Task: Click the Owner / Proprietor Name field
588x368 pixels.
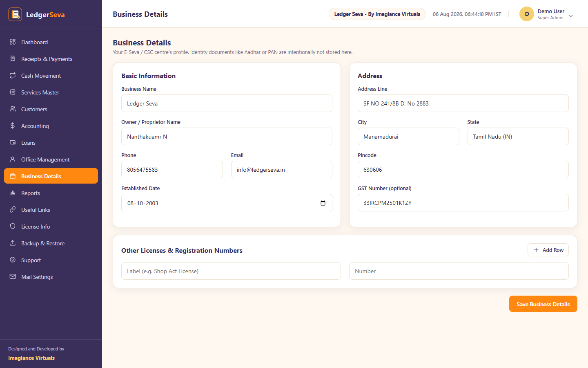Action: pos(227,137)
